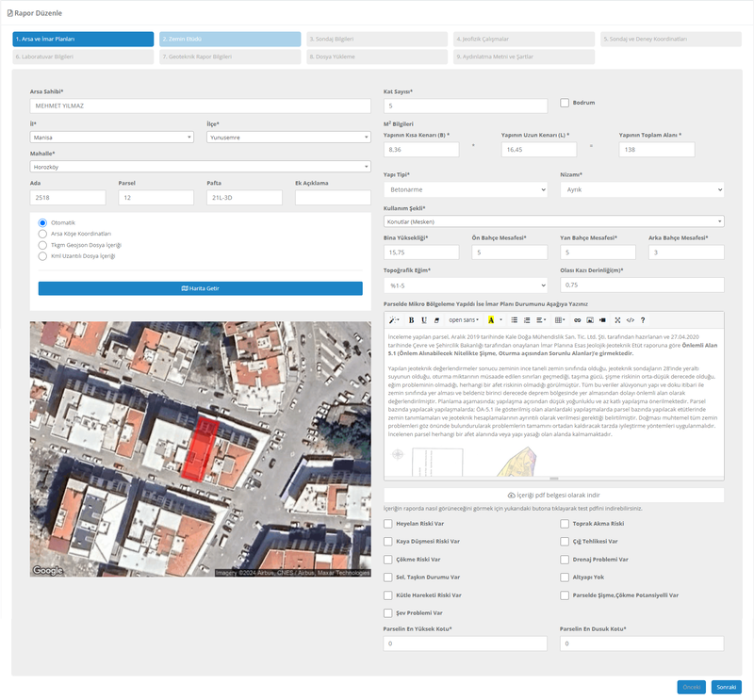Open the Yapı Tipi dropdown
Viewport: 754px width, 700px height.
(465, 189)
